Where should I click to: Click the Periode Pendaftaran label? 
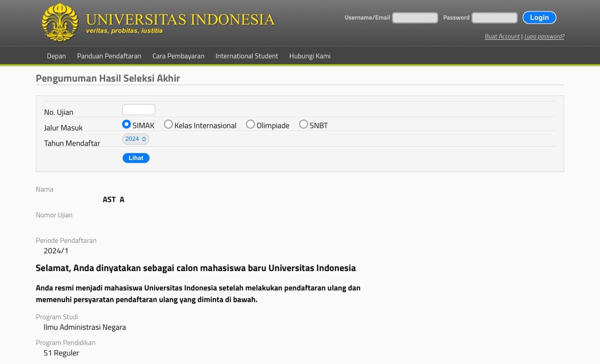(66, 240)
